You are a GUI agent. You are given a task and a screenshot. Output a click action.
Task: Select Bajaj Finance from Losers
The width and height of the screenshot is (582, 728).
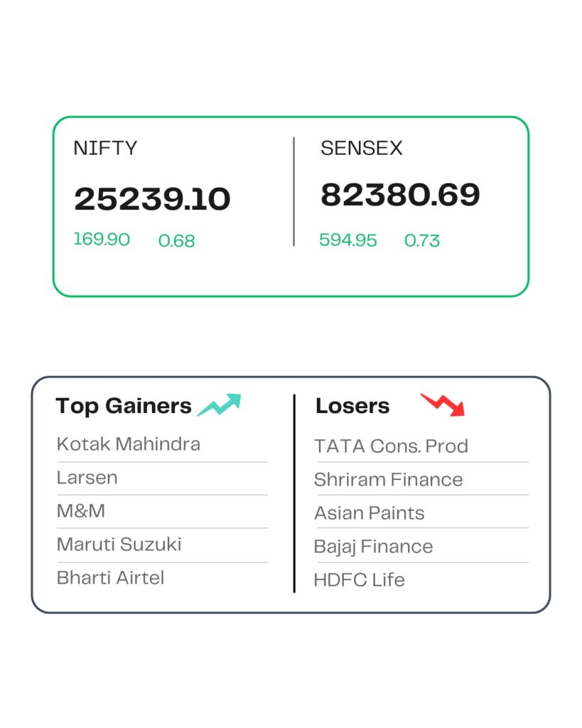[374, 547]
